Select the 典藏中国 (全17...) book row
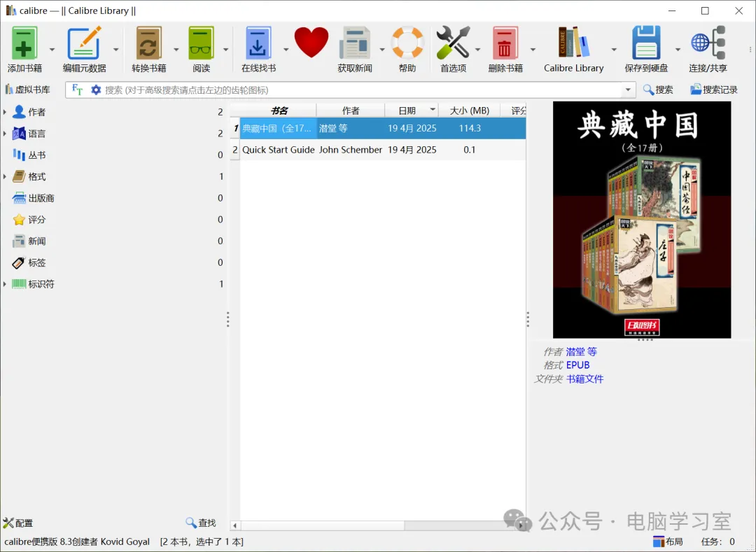 tap(378, 128)
